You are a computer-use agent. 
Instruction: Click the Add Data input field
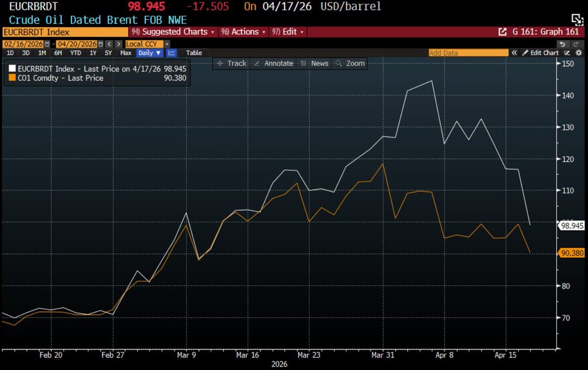(468, 53)
